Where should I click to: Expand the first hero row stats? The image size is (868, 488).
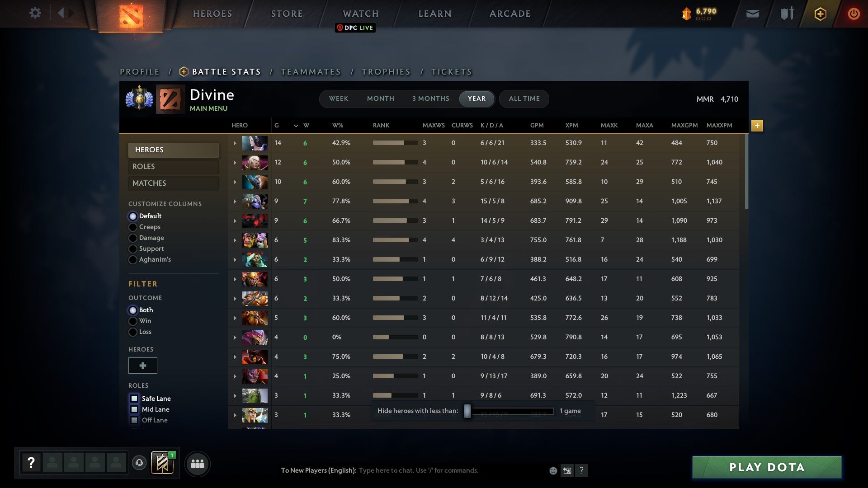point(235,142)
